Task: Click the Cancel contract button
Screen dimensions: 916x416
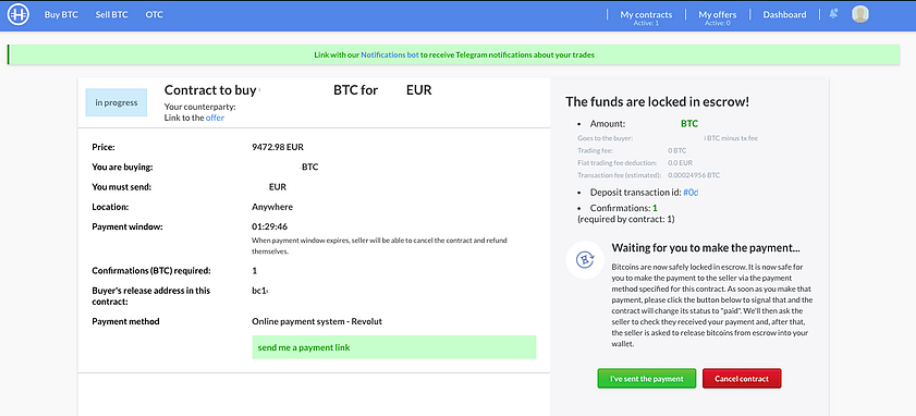Action: 742,379
